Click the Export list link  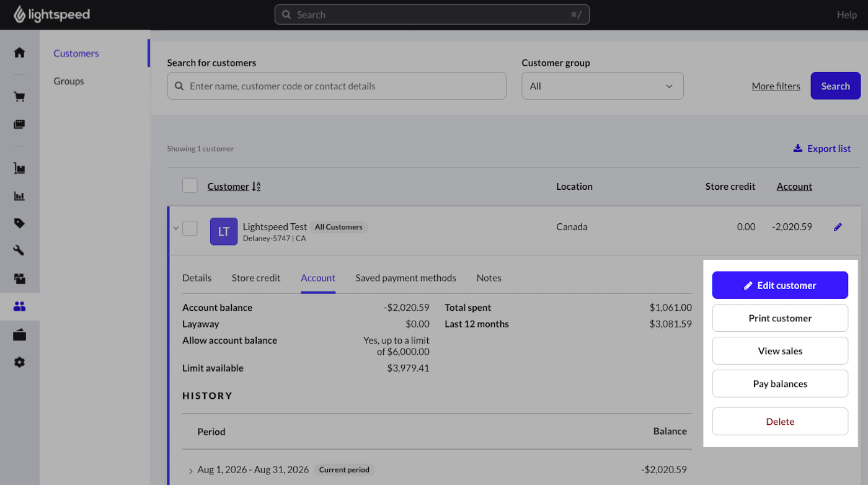822,148
